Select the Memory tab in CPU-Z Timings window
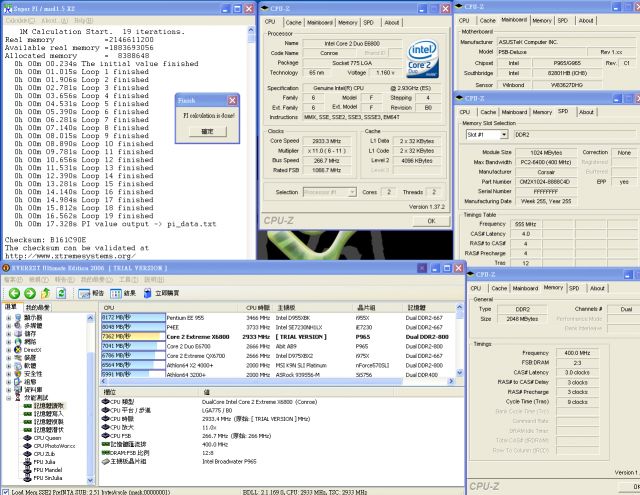Image resolution: width=640 pixels, height=495 pixels. pyautogui.click(x=553, y=288)
